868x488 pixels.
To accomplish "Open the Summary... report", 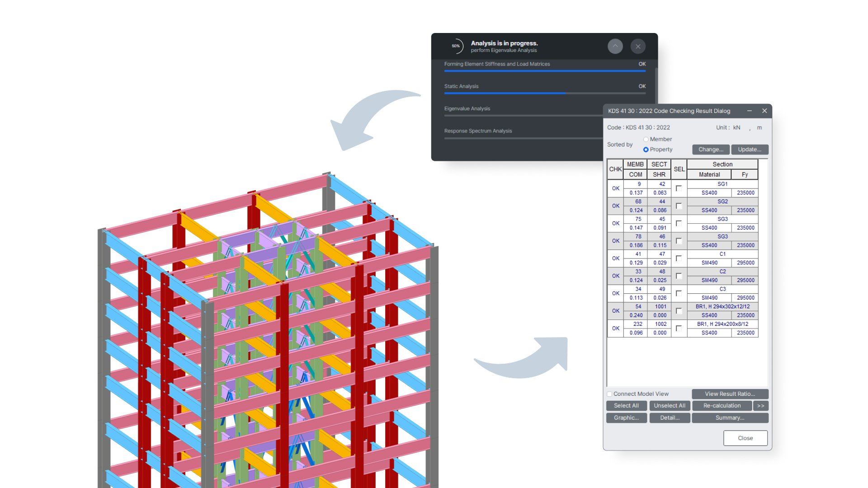I will click(730, 418).
